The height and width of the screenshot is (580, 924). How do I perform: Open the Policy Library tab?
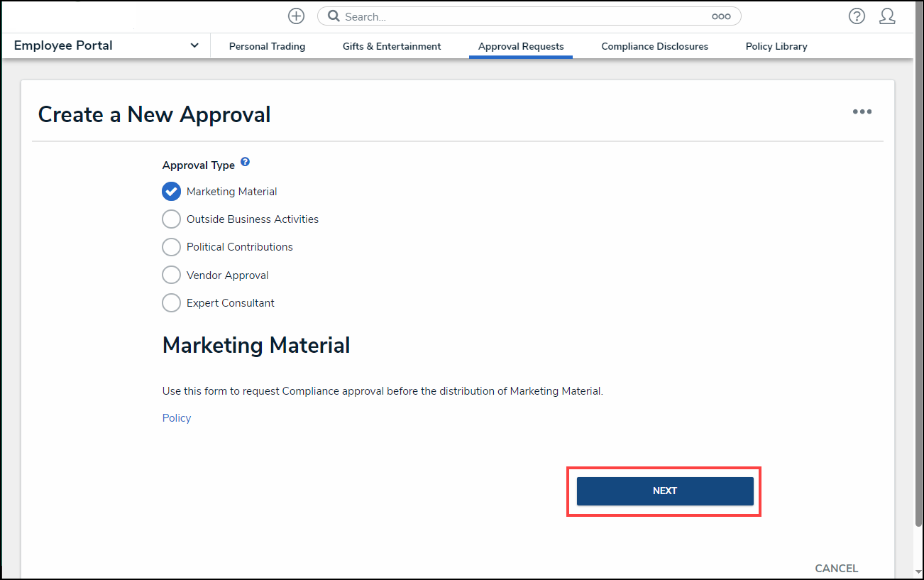pyautogui.click(x=776, y=47)
